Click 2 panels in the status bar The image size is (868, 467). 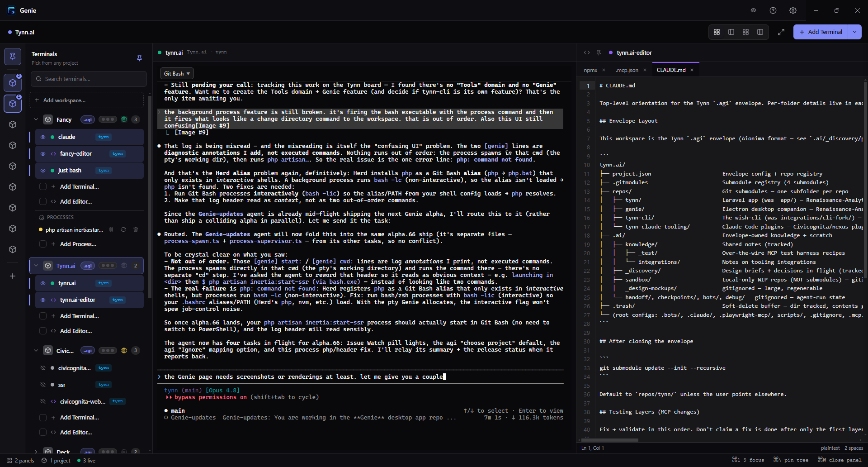(x=20, y=461)
